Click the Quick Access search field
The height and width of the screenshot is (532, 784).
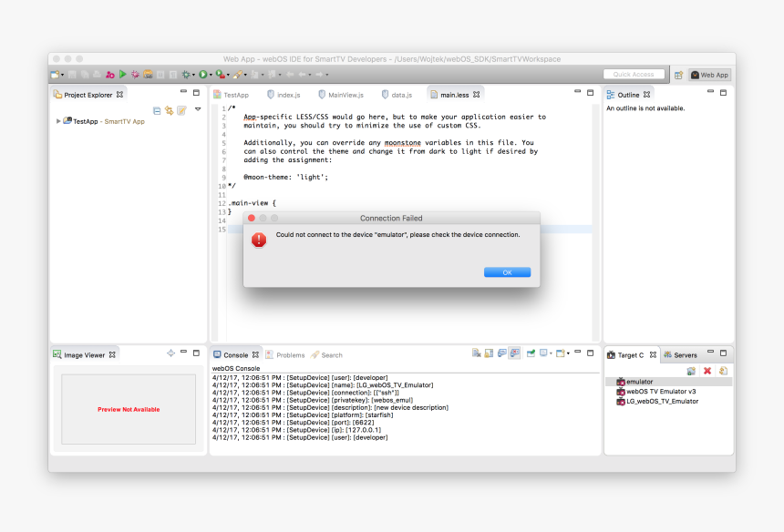point(634,75)
